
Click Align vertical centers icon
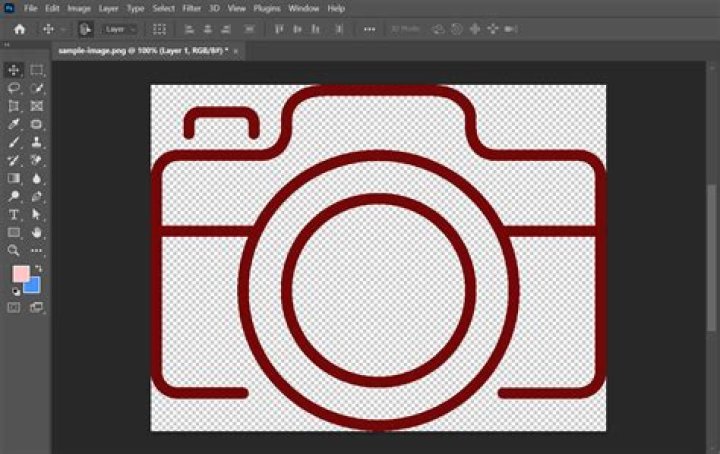click(x=297, y=29)
